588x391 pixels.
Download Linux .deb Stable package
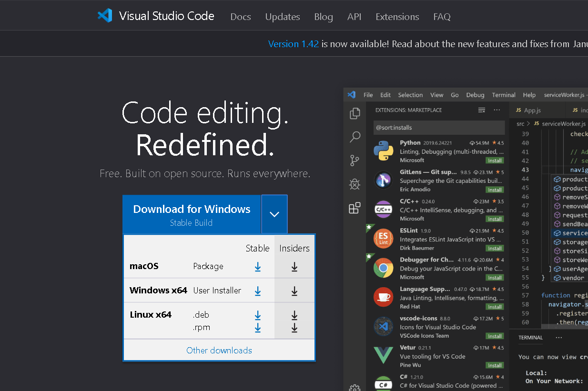point(258,315)
